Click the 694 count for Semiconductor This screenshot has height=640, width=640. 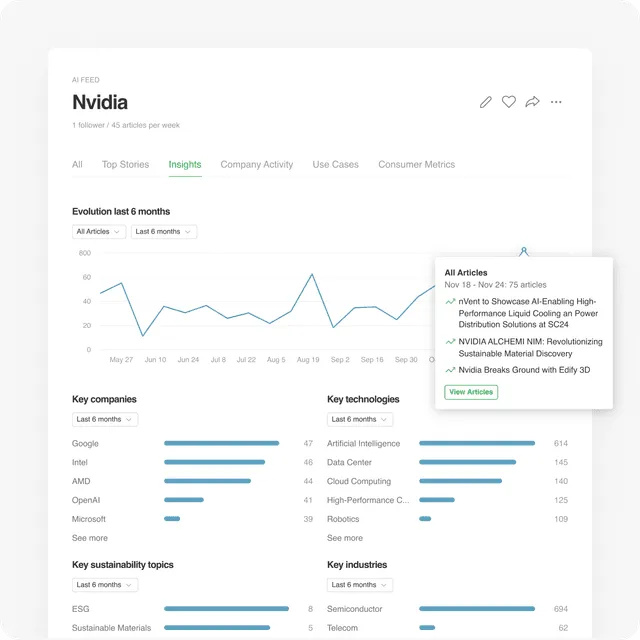[x=560, y=609]
